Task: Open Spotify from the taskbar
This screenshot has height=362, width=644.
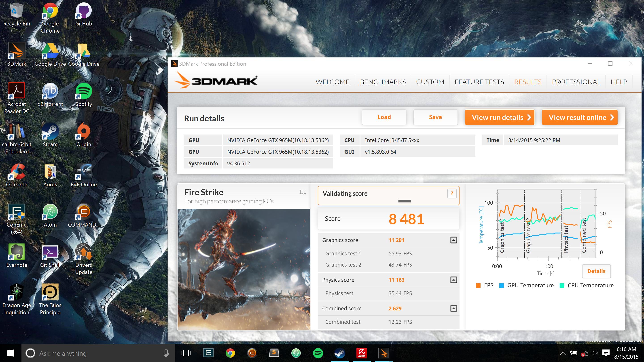Action: point(318,353)
